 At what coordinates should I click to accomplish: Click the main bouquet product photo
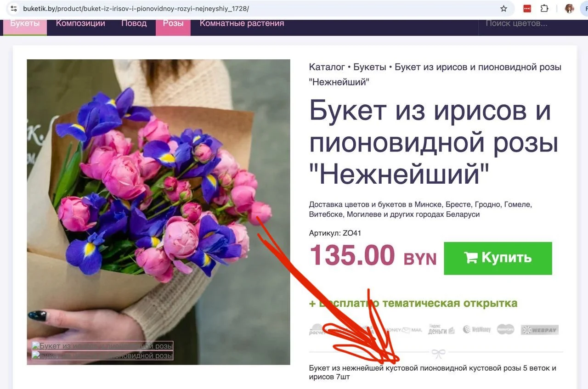[x=158, y=212]
